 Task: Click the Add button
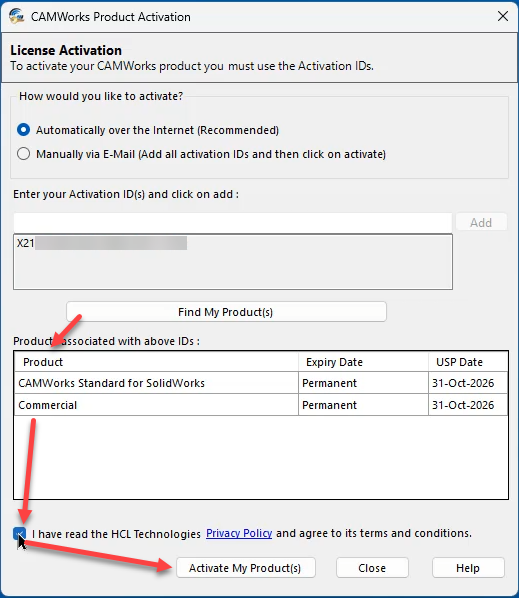481,222
